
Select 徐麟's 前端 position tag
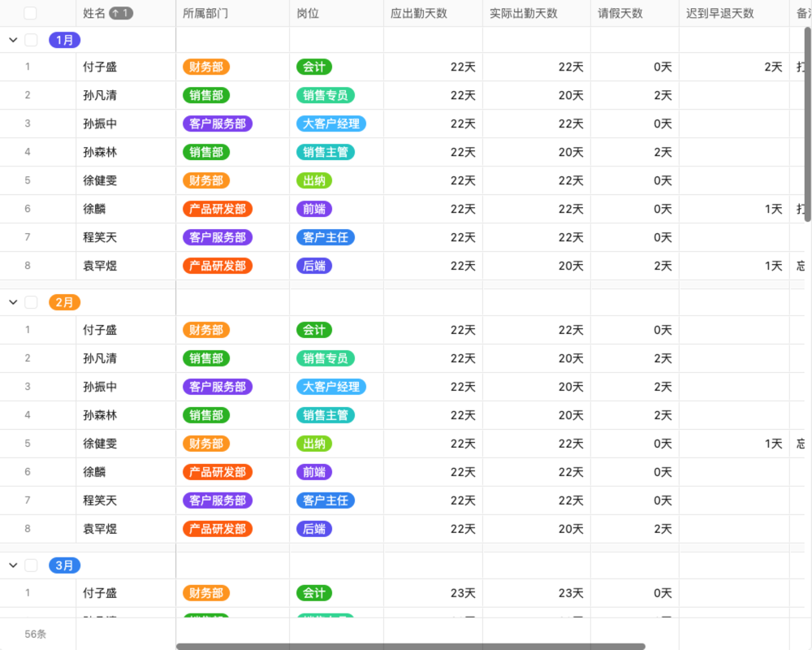(313, 209)
